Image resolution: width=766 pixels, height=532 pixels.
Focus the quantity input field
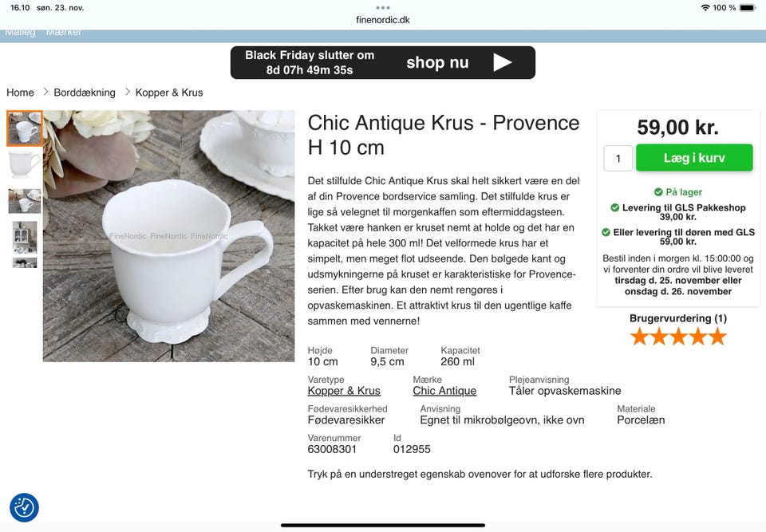pyautogui.click(x=618, y=158)
